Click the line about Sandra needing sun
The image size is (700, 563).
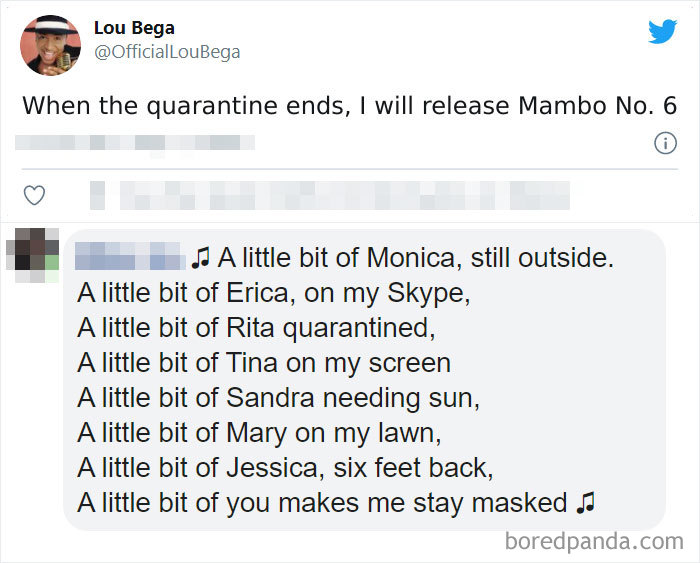click(x=278, y=397)
